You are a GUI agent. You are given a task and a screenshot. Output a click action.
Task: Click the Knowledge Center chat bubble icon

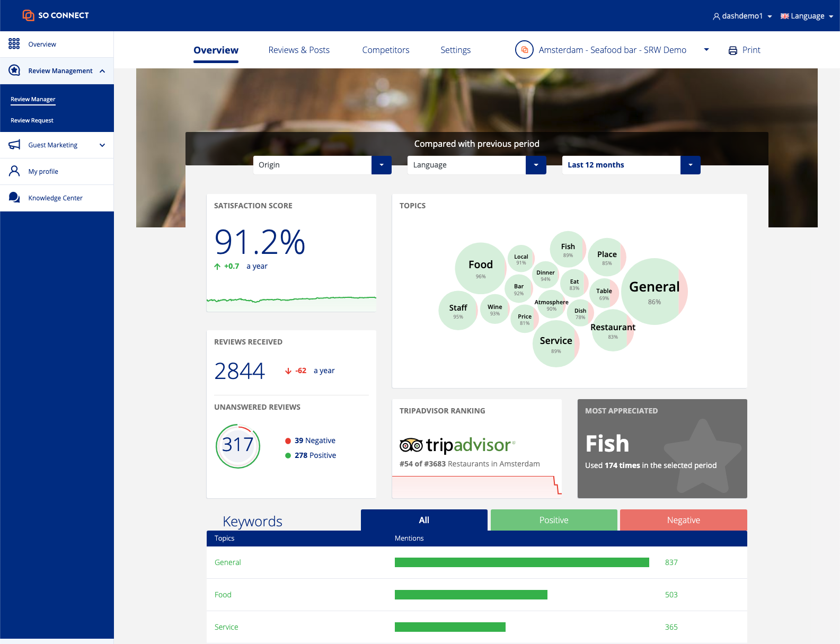[x=14, y=198]
